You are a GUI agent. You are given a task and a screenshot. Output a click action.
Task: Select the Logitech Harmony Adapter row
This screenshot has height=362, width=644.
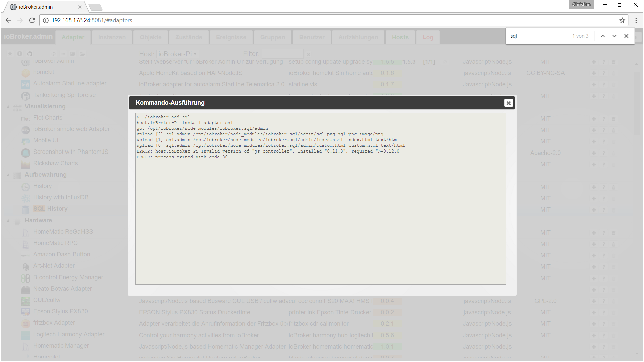(68, 335)
